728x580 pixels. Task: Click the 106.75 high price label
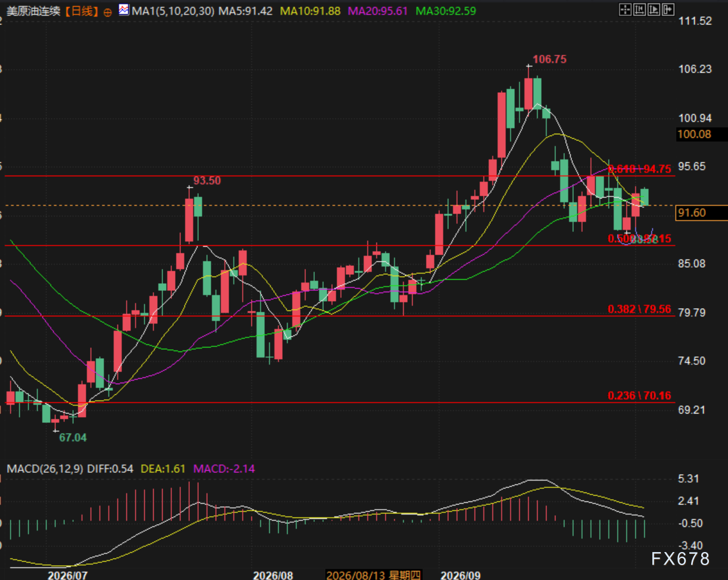click(x=549, y=59)
